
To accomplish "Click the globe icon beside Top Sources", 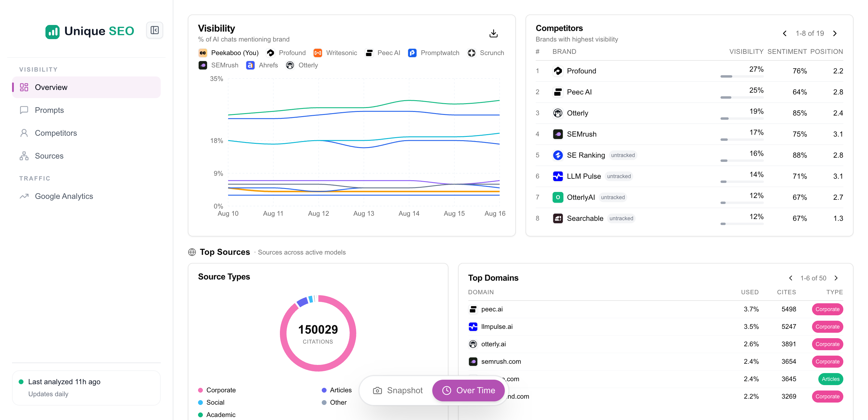I will coord(192,252).
